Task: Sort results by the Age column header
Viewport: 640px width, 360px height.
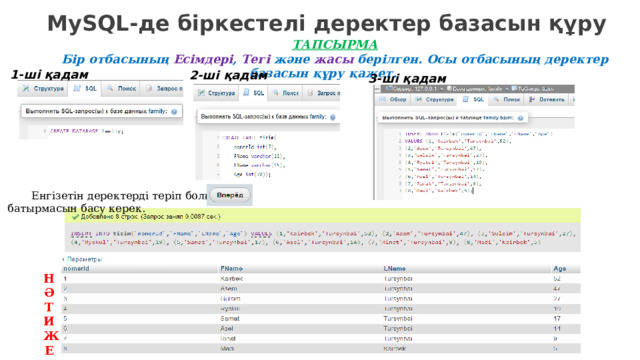Action: click(560, 269)
